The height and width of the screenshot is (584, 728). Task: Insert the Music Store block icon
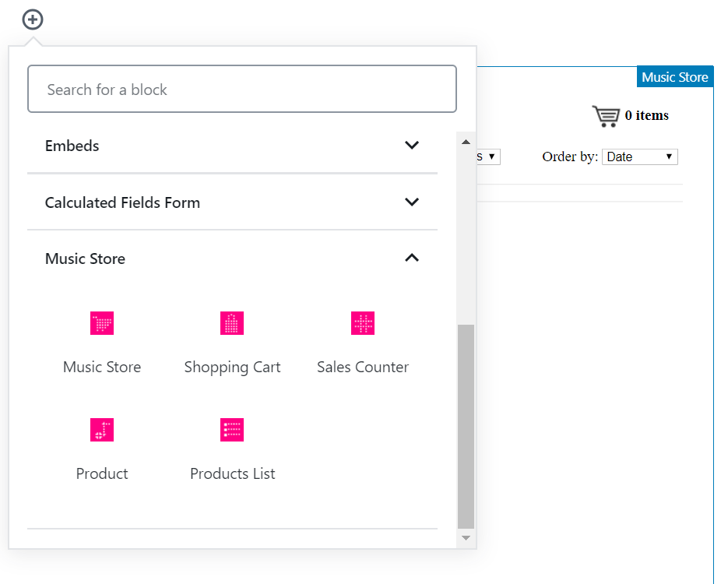click(x=102, y=323)
